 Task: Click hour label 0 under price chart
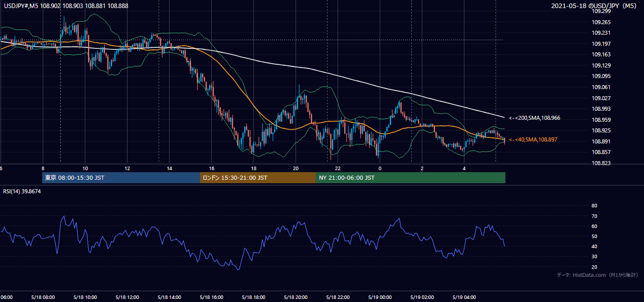click(380, 168)
